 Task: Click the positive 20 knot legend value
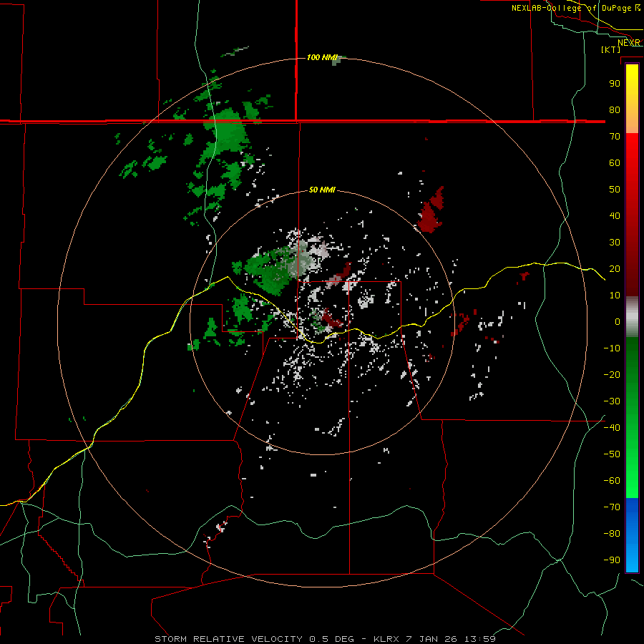pos(615,268)
